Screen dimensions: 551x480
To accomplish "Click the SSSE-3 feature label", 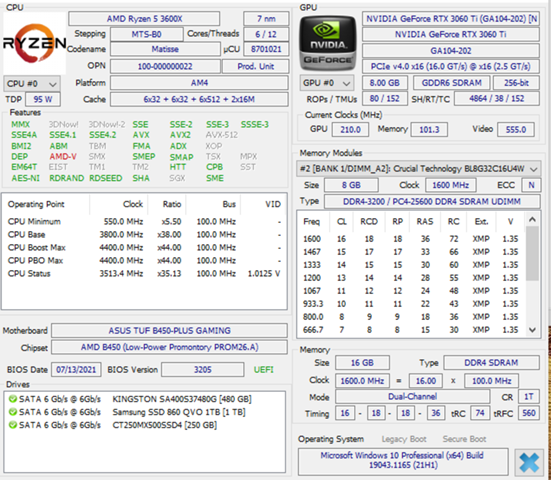I will [254, 124].
